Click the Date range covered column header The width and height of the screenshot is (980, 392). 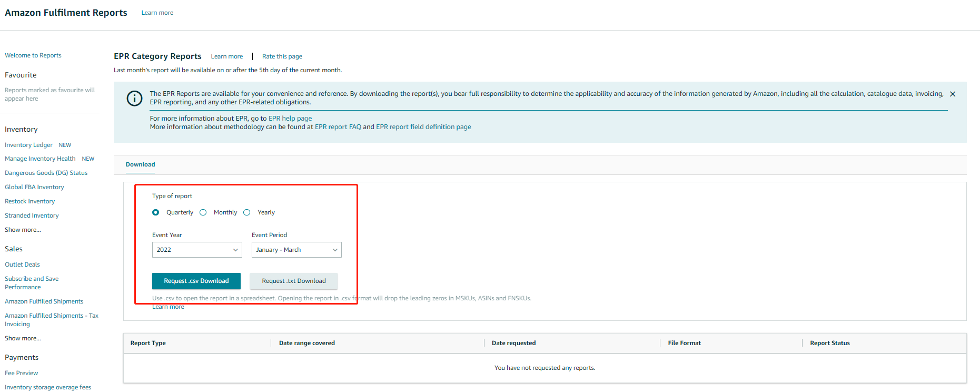click(307, 343)
